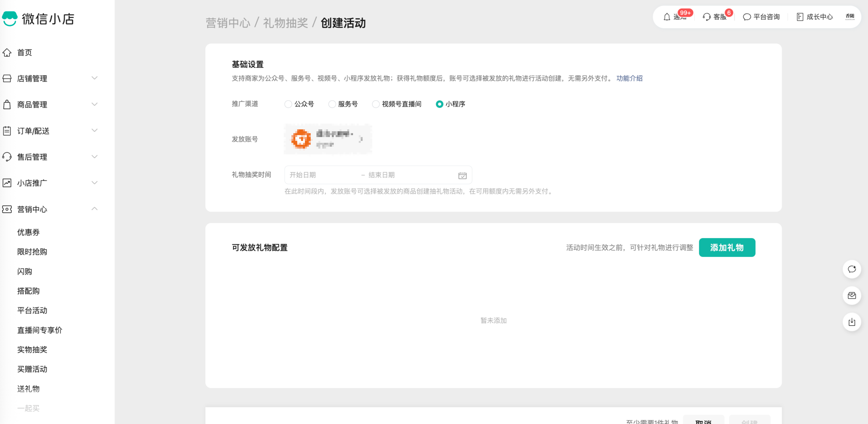
Task: Click the floating mail envelope icon
Action: point(851,295)
